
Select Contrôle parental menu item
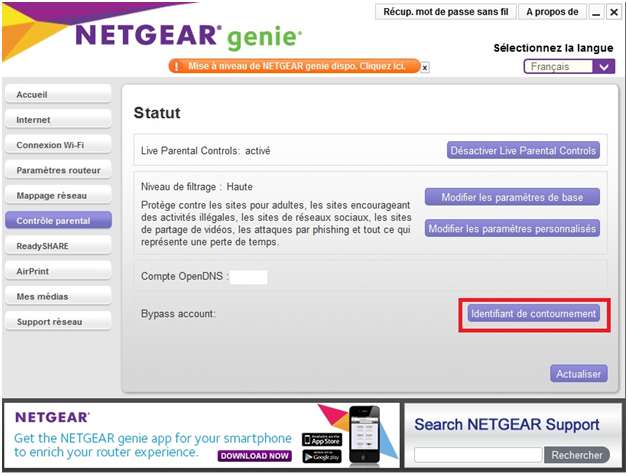pos(58,220)
